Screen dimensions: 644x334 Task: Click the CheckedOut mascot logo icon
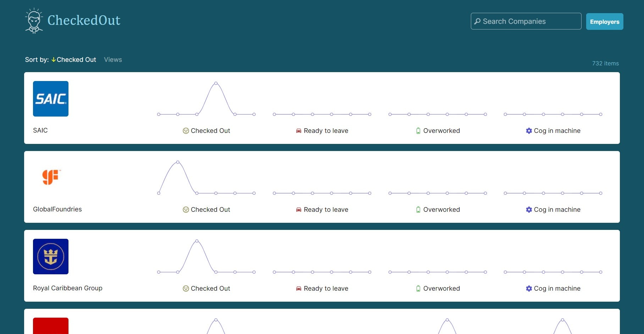coord(34,21)
